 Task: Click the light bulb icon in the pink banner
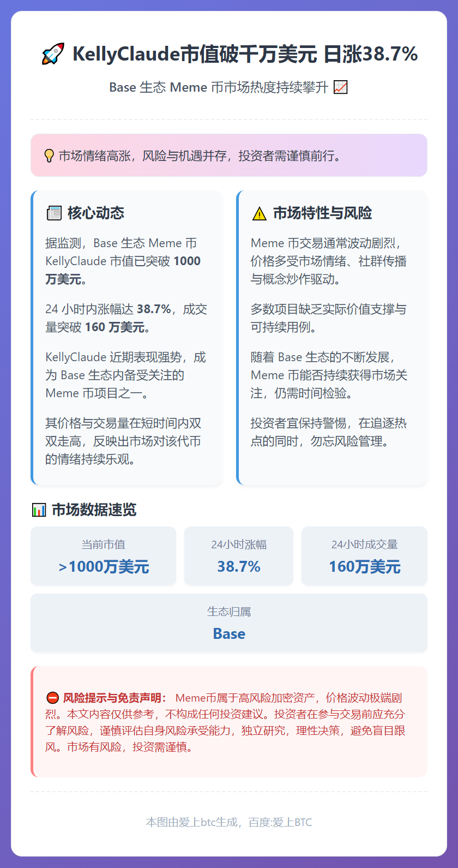49,156
